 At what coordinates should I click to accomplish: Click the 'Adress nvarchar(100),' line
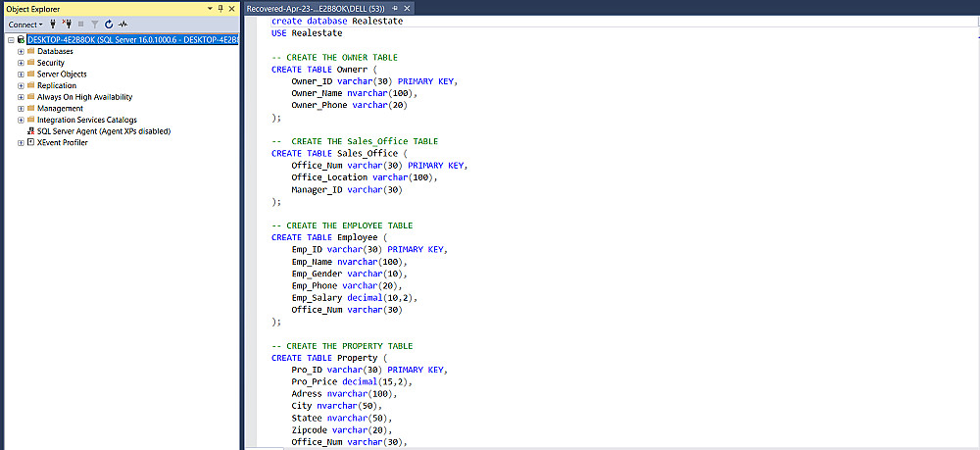coord(344,394)
